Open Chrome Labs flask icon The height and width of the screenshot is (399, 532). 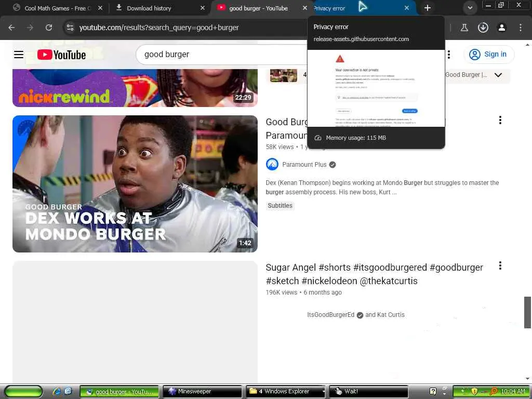464,28
